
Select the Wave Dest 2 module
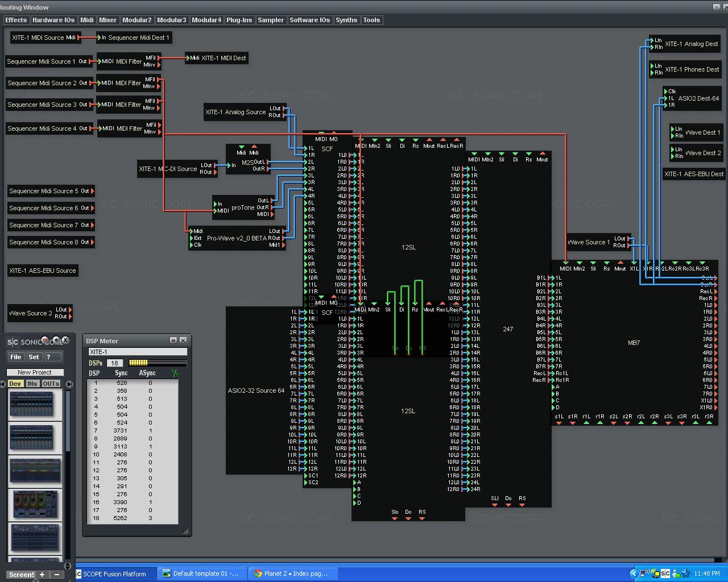coord(696,153)
